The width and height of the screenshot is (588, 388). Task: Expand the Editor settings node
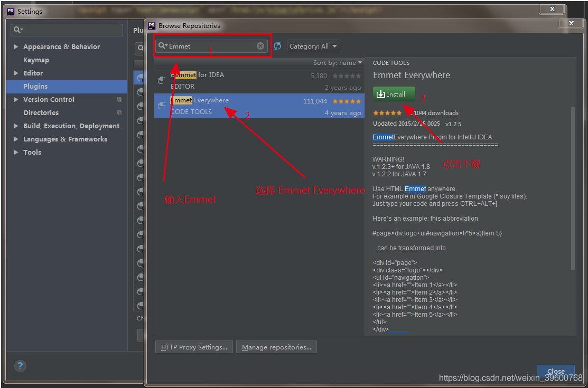[16, 73]
